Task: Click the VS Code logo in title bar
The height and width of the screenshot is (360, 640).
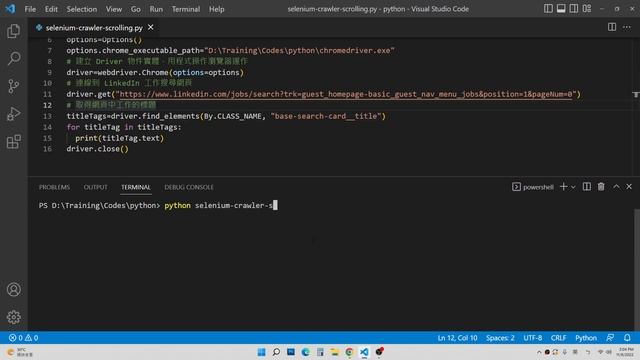Action: click(10, 9)
